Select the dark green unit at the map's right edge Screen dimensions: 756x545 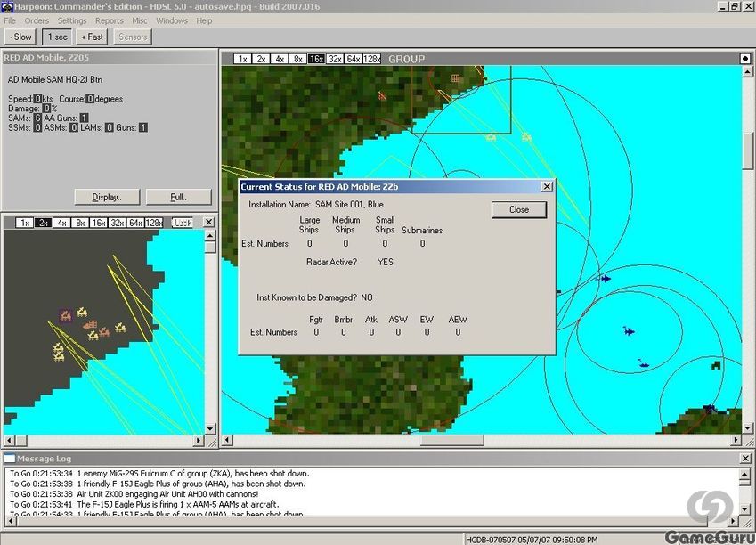click(x=716, y=366)
